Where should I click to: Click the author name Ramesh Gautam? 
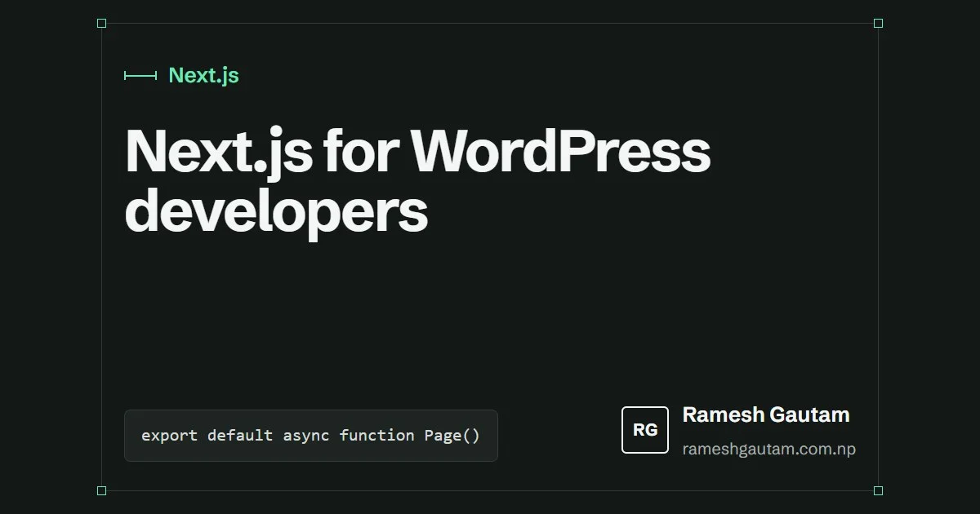766,414
